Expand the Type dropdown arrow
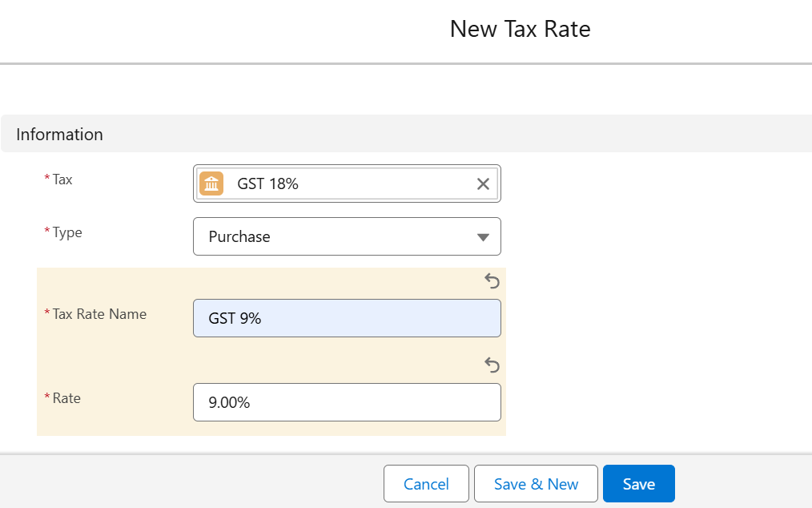Viewport: 812px width, 508px height. [483, 237]
